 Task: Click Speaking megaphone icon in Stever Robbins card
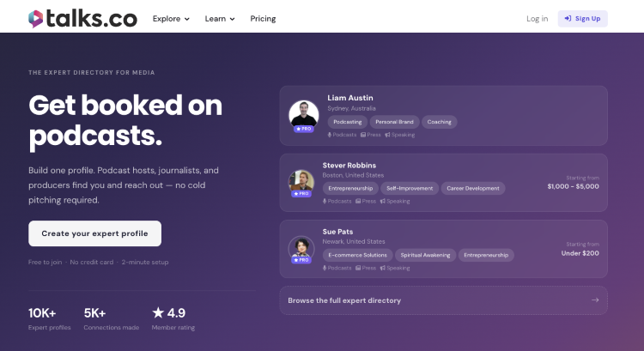tap(382, 201)
